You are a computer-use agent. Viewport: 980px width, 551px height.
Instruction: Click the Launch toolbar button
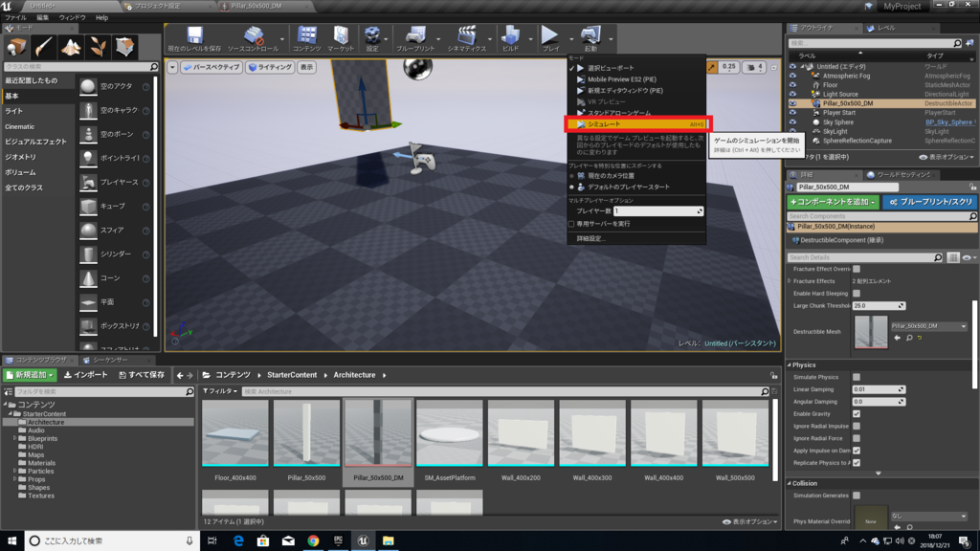(590, 38)
